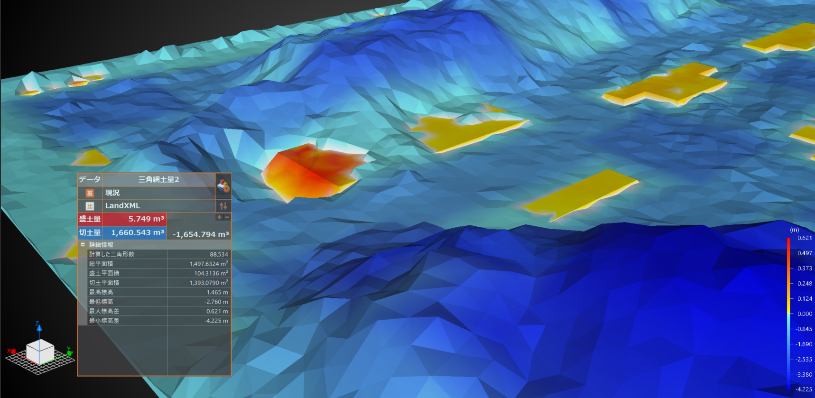Click the max elevation difference 0.621 m
The width and height of the screenshot is (815, 398).
(219, 311)
